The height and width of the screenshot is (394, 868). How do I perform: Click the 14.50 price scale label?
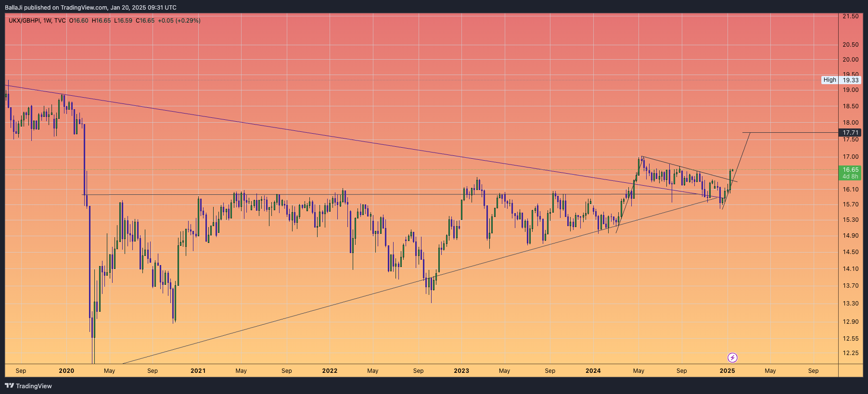click(851, 252)
